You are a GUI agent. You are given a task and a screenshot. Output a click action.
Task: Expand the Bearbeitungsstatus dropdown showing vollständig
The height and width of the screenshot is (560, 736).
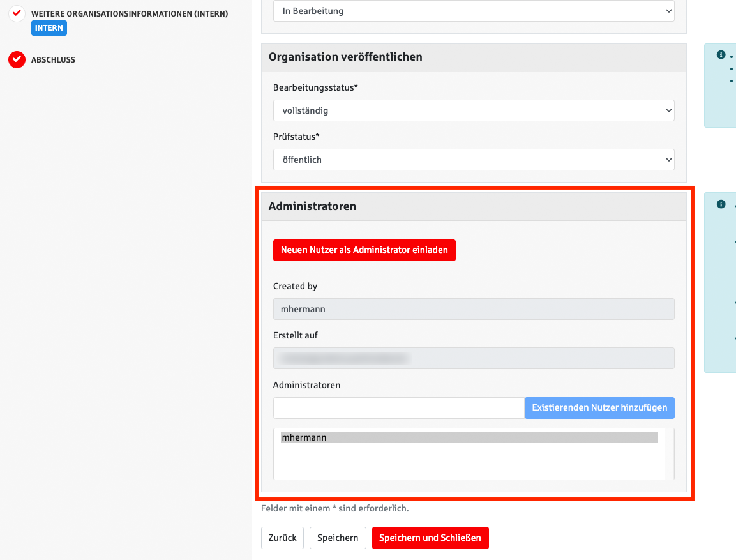[x=474, y=110]
